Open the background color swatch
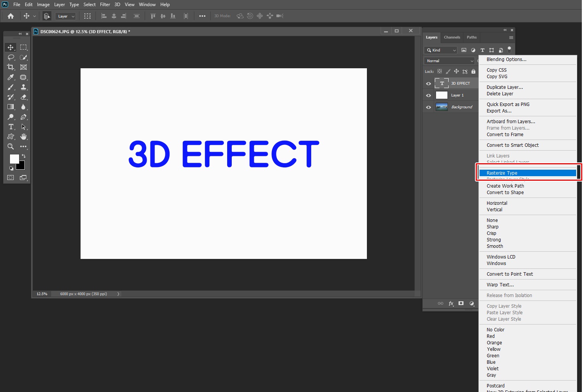The image size is (583, 392). click(21, 166)
